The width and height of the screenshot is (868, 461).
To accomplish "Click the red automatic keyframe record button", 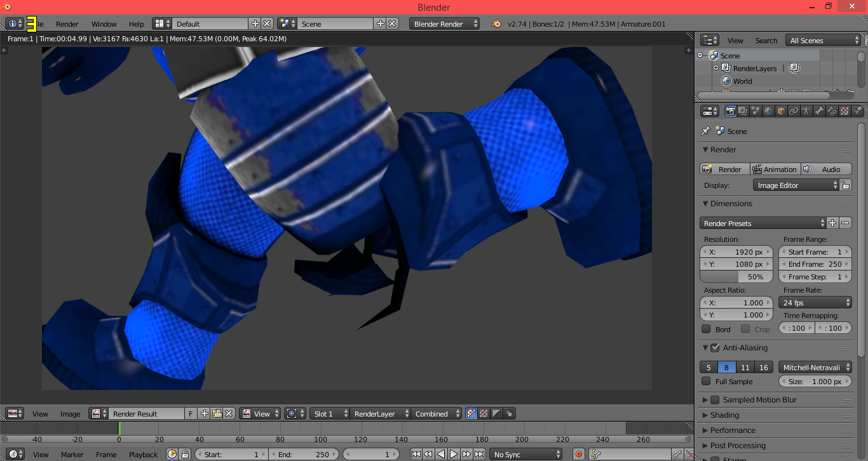I will (578, 454).
